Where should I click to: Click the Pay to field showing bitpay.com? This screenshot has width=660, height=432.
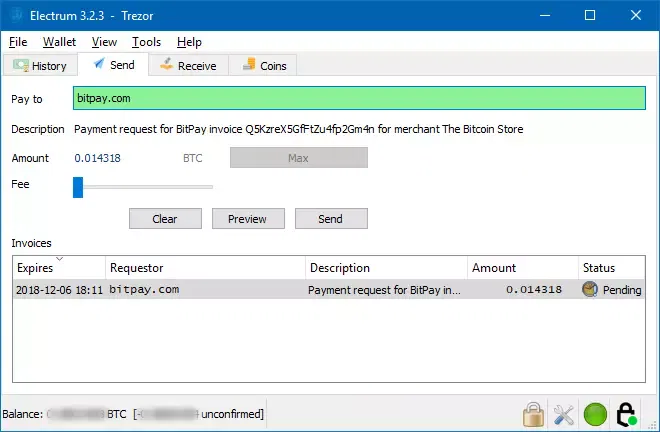[359, 98]
